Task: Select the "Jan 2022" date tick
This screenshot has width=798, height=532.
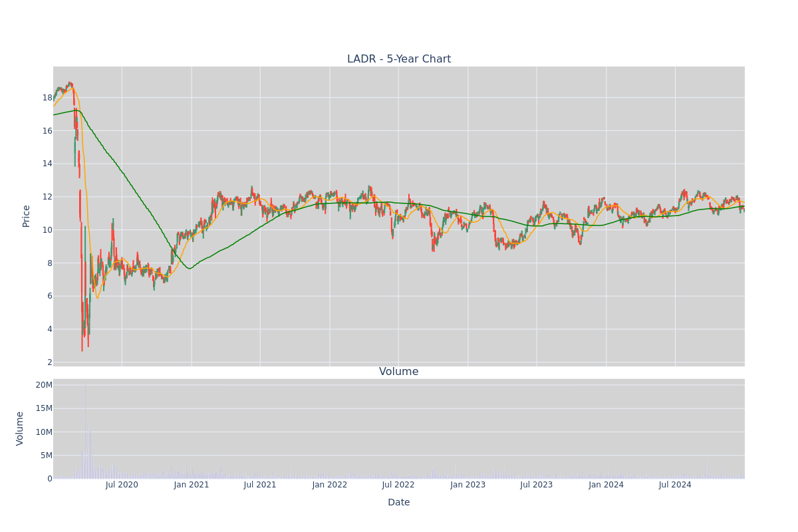Action: coord(330,485)
